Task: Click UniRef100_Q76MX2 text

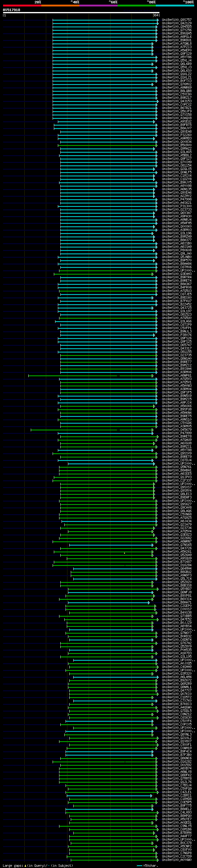Action: coord(177,84)
